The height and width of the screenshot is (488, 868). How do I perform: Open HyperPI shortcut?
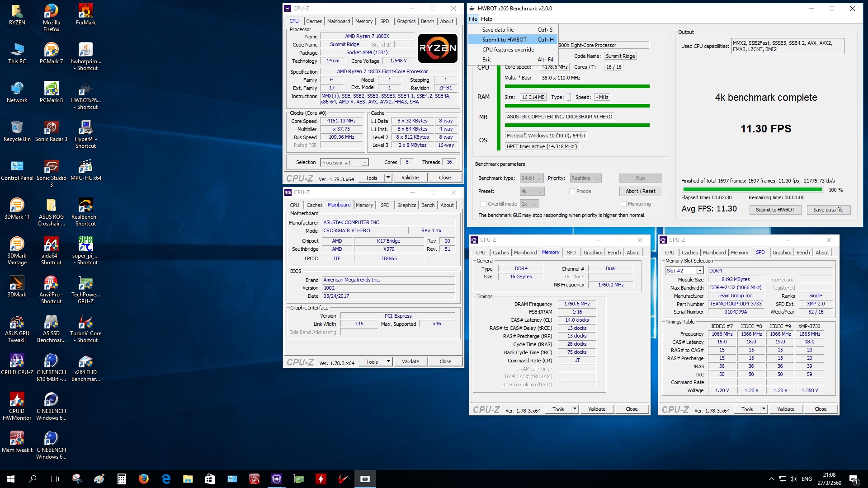(85, 134)
